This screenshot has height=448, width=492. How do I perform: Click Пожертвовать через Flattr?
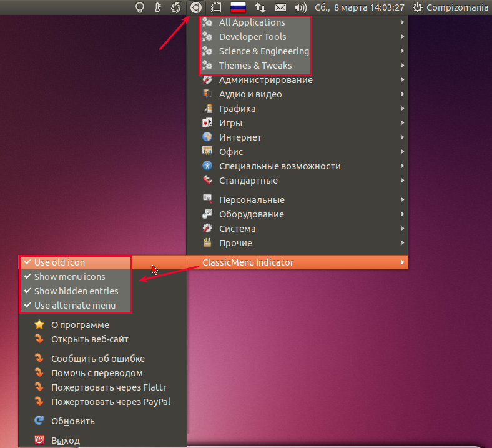click(103, 387)
